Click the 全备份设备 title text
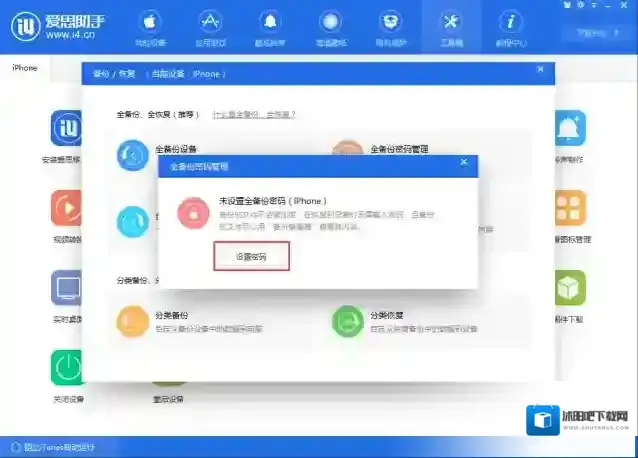The width and height of the screenshot is (638, 458). click(176, 149)
